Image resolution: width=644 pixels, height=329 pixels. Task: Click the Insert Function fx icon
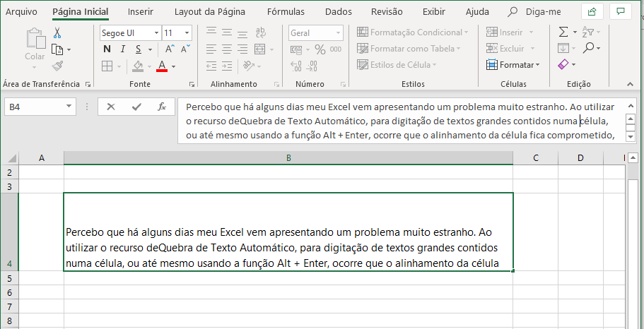[162, 107]
